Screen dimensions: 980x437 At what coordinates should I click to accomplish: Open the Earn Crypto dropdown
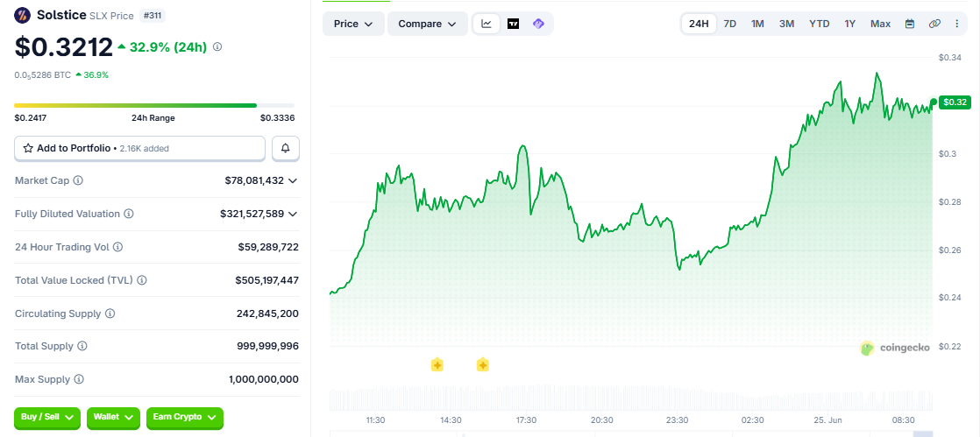pos(184,417)
